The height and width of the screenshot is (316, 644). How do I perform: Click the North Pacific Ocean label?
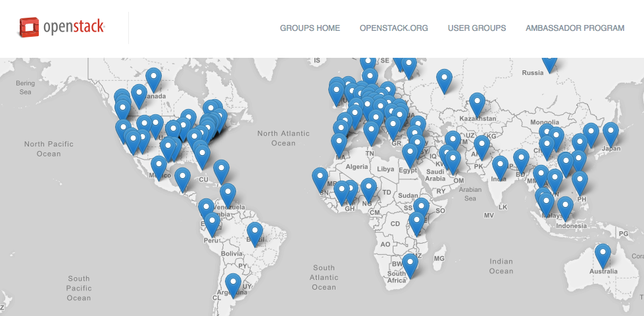coord(49,148)
